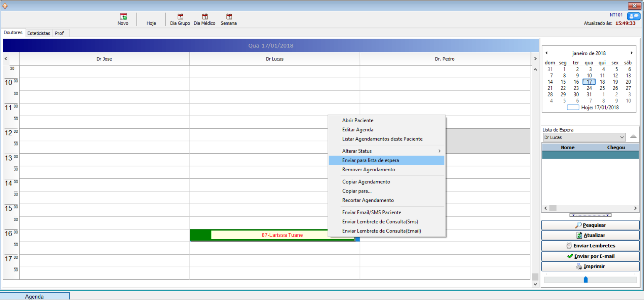Click the Novo appointment icon

pos(123,17)
